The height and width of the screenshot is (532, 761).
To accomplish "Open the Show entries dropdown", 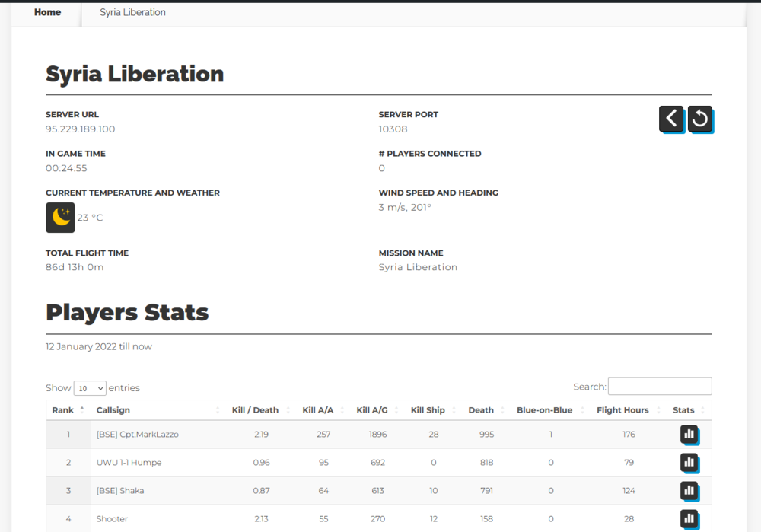I will pos(90,388).
